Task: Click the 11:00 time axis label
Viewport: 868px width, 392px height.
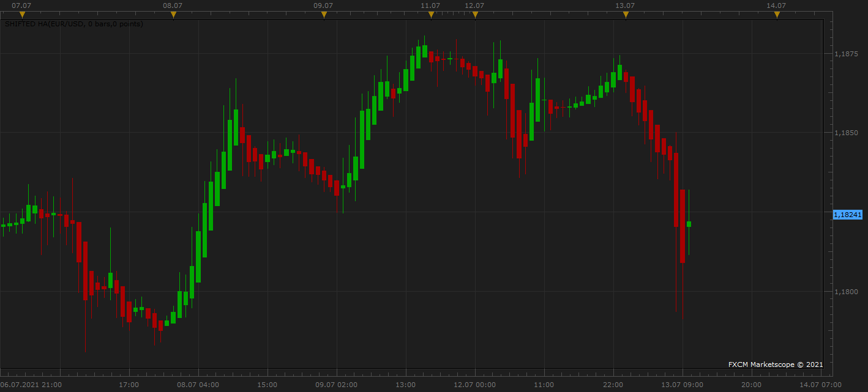Action: pos(544,385)
